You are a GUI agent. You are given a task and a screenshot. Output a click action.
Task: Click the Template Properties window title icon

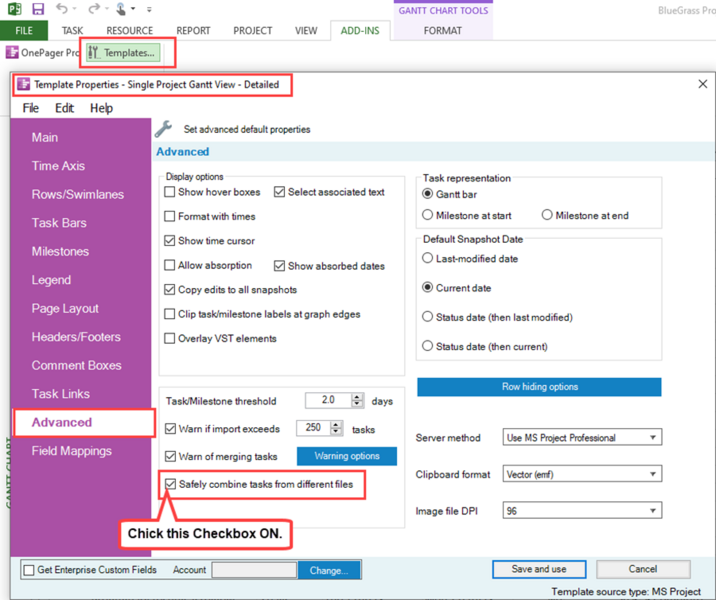[24, 84]
